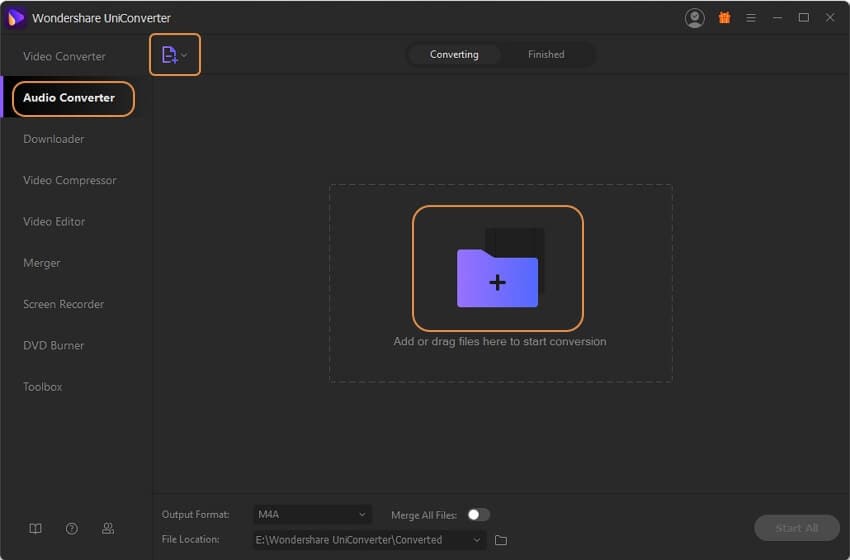Screen dimensions: 850x560
Task: Click the orange gift box icon
Action: tap(724, 18)
